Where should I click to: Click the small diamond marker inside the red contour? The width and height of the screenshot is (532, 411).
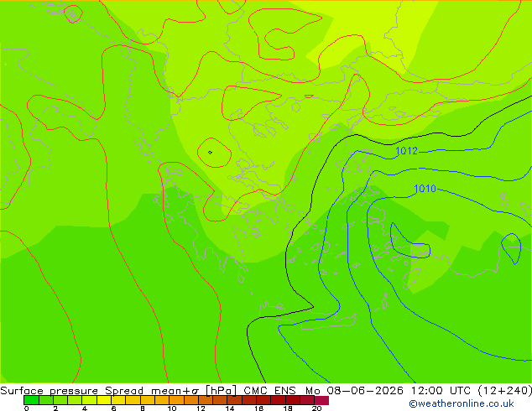[210, 153]
